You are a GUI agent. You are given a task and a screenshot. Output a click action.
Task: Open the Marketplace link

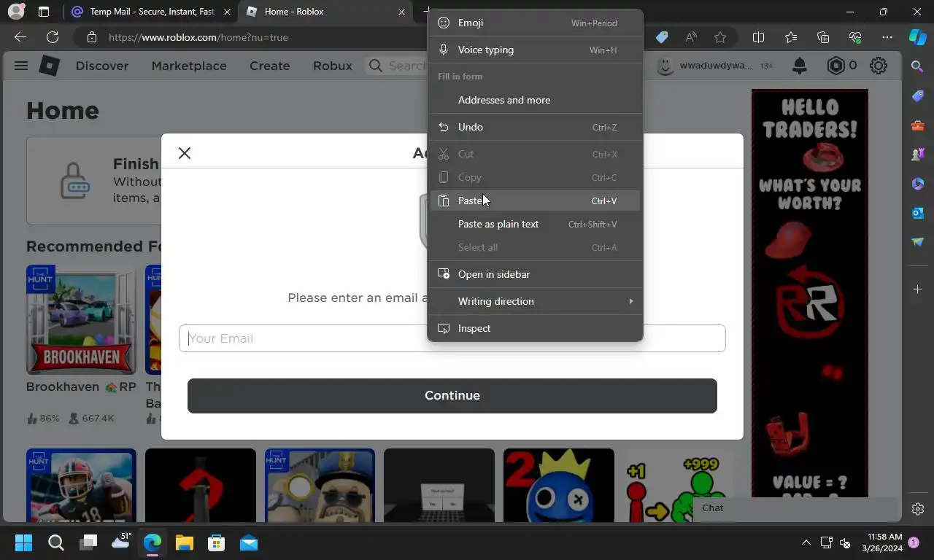click(x=189, y=66)
